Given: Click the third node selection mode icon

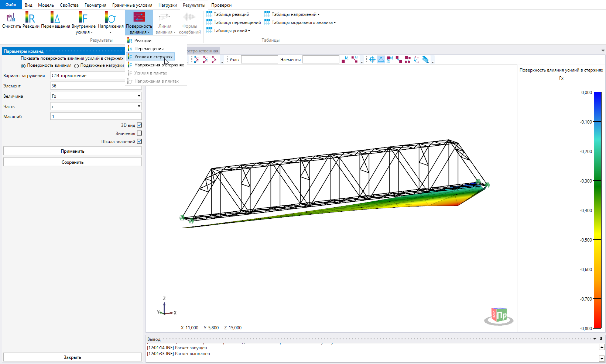Looking at the screenshot, I should tap(214, 59).
